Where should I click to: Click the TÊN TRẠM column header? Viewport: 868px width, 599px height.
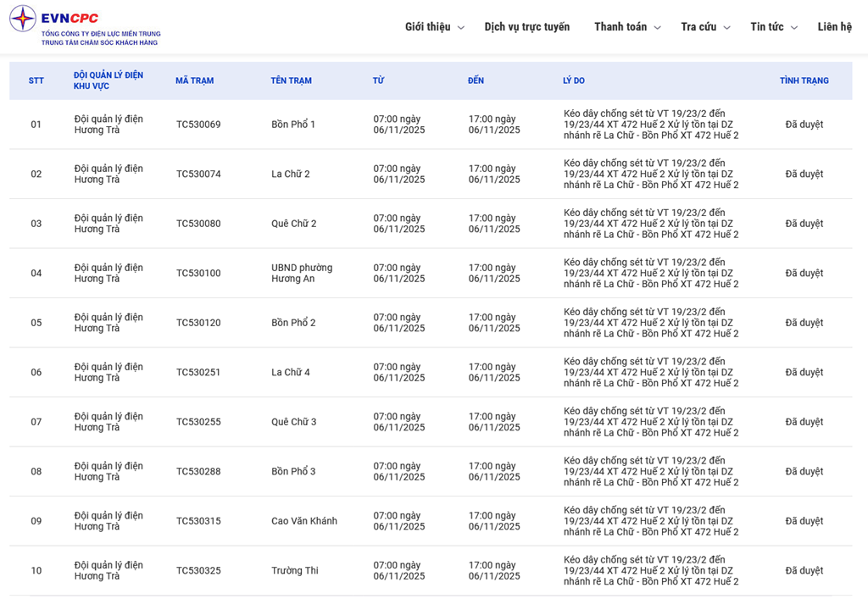click(x=291, y=80)
